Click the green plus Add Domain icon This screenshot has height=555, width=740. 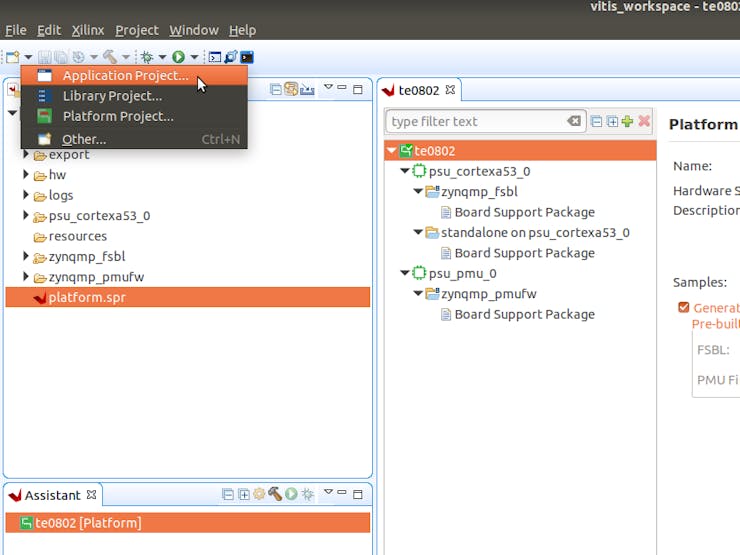point(627,121)
